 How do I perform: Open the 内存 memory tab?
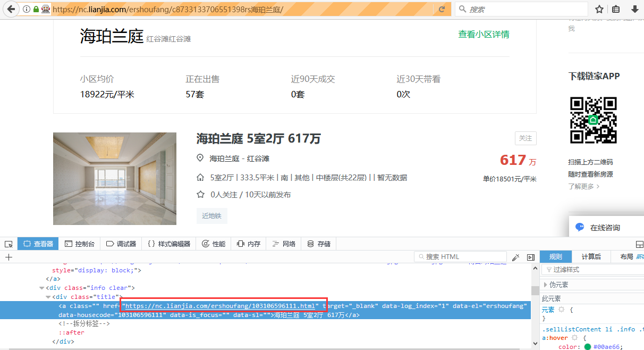[249, 244]
